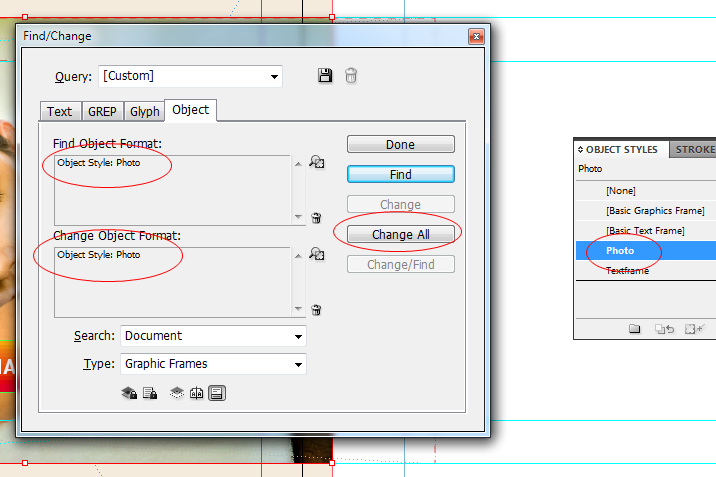Specify attributes to change for Change Object Format
The height and width of the screenshot is (477, 716).
[x=316, y=254]
